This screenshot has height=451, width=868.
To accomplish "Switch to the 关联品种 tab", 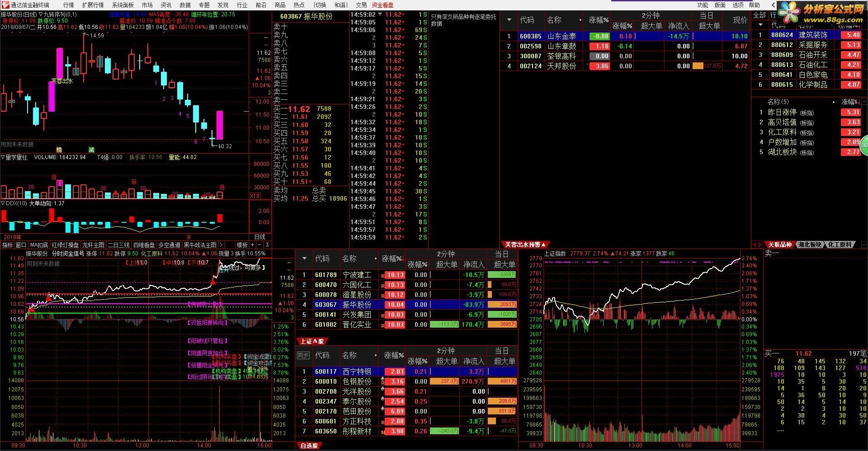I will [780, 244].
